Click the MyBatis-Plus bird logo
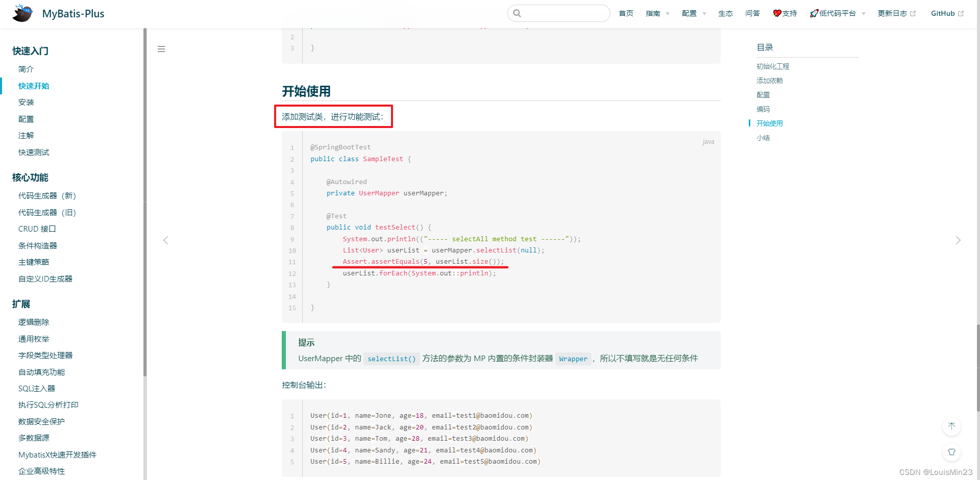The width and height of the screenshot is (980, 480). pyautogui.click(x=22, y=13)
